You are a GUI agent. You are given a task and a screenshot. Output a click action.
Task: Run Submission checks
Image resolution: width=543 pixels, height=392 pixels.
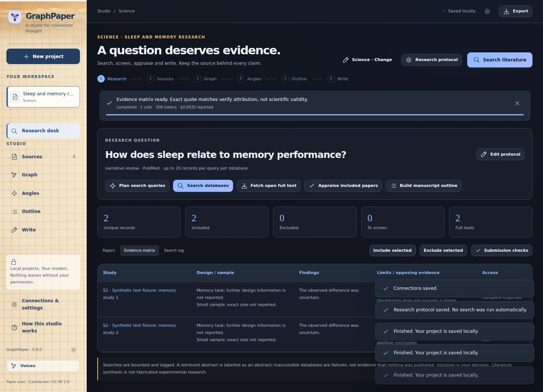[502, 251]
